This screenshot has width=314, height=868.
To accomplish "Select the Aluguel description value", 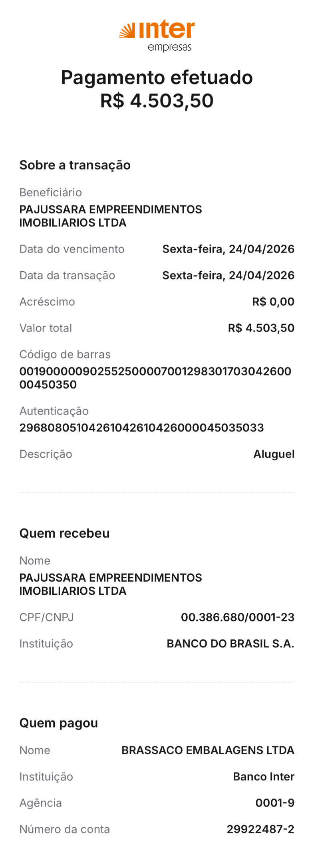I will [274, 454].
